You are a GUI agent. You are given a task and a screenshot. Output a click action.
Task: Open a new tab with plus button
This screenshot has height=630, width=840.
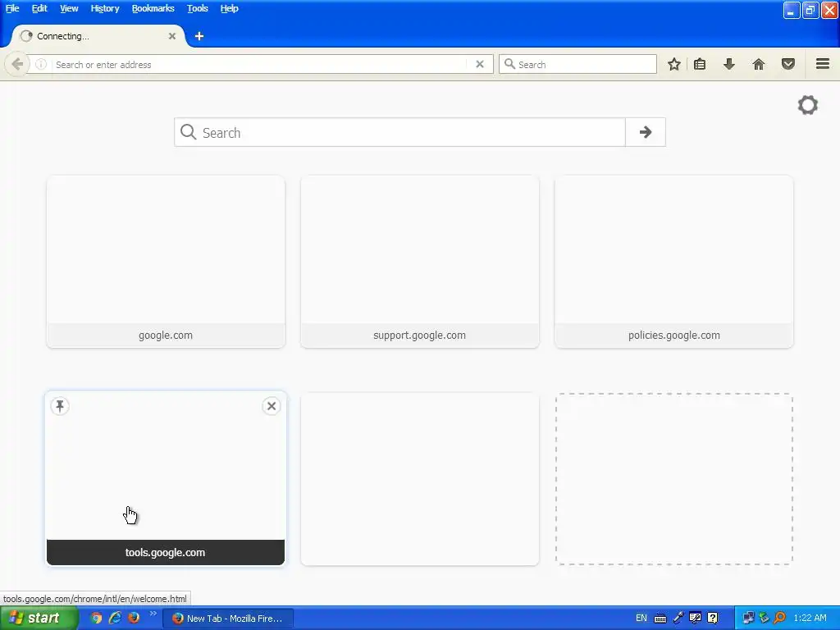coord(199,36)
